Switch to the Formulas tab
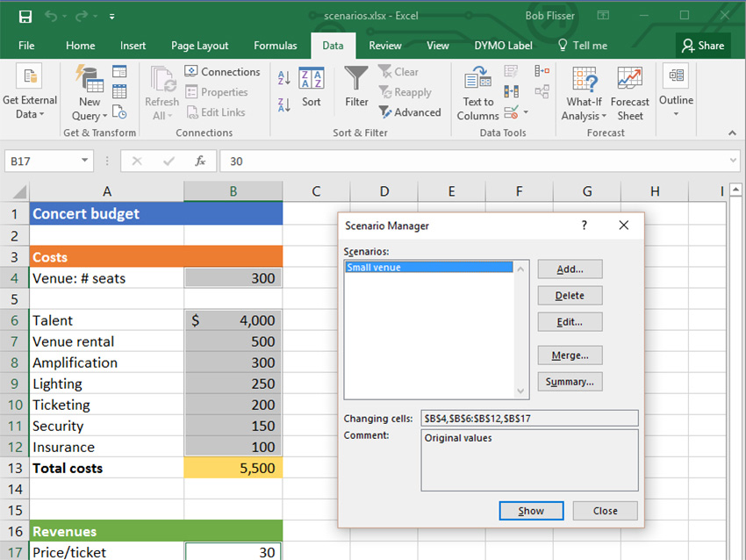The width and height of the screenshot is (746, 560). click(276, 46)
